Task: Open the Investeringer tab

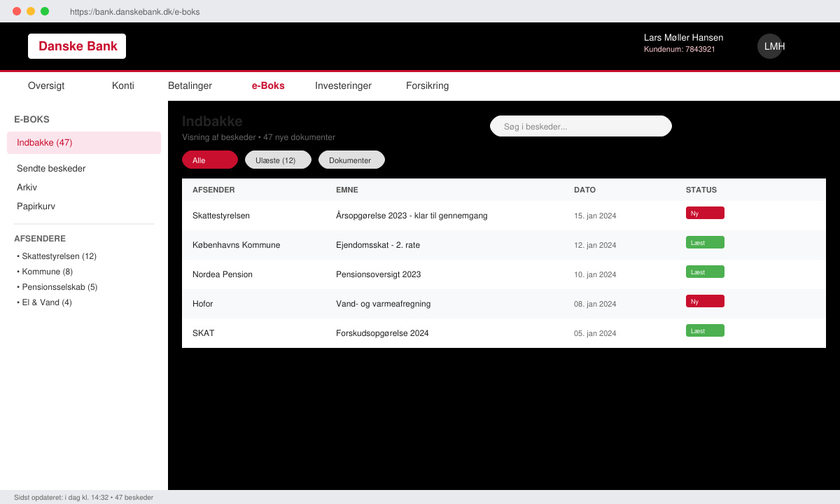Action: click(x=343, y=85)
